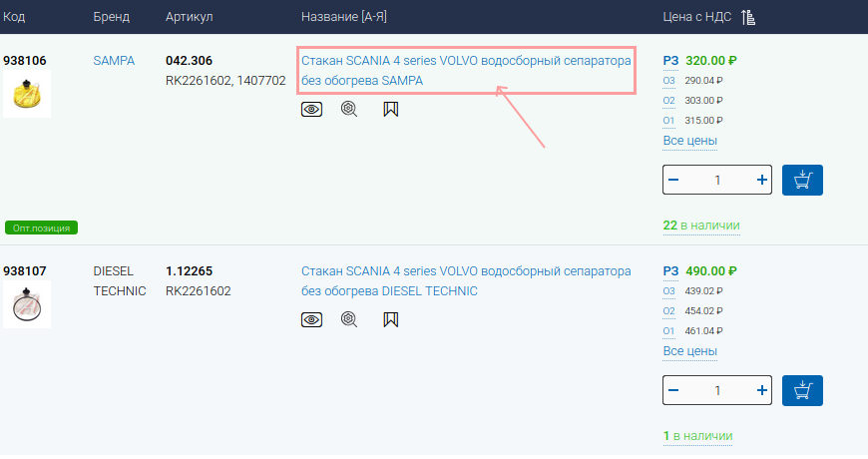Click the eye icon under the SAMPA product
Viewport: 868px width, 459px height.
coord(311,109)
